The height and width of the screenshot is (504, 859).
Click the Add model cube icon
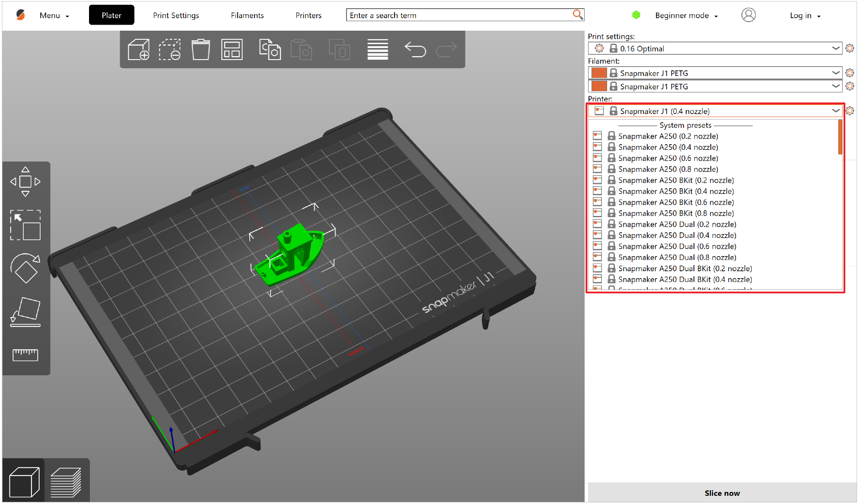(x=139, y=49)
